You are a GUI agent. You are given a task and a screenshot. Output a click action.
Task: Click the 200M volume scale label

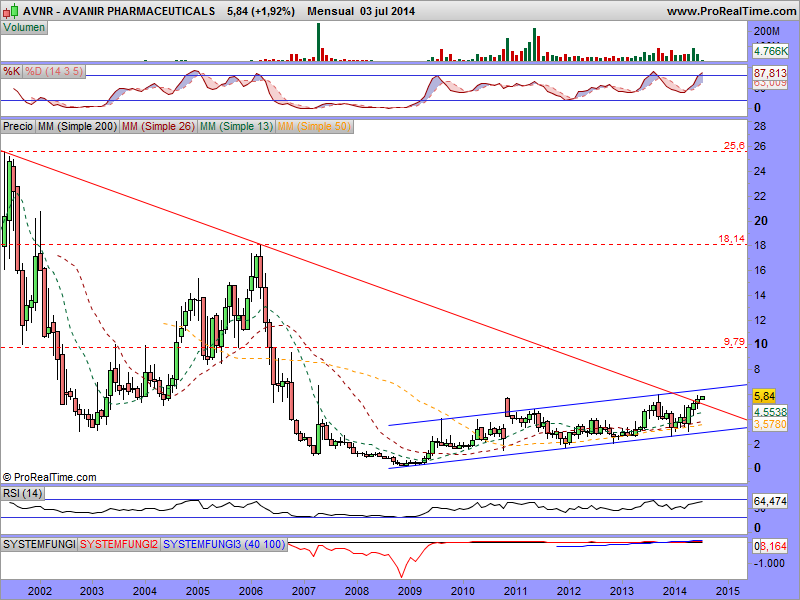point(767,32)
